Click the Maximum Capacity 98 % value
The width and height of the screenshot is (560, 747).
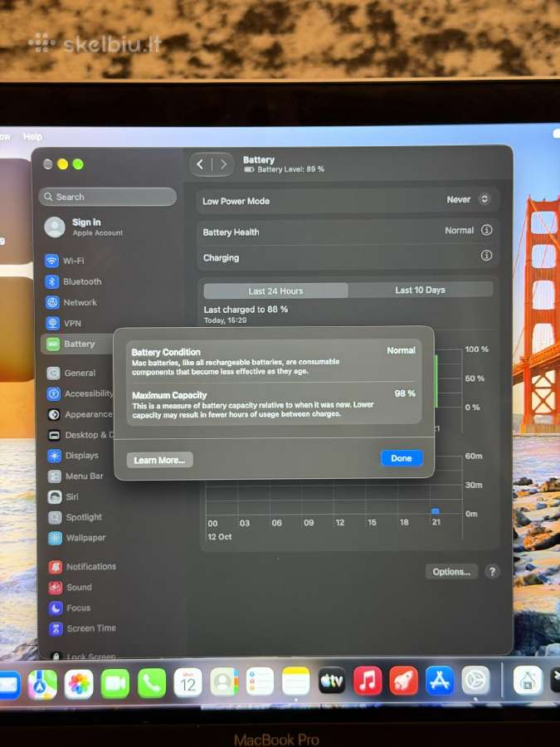405,393
